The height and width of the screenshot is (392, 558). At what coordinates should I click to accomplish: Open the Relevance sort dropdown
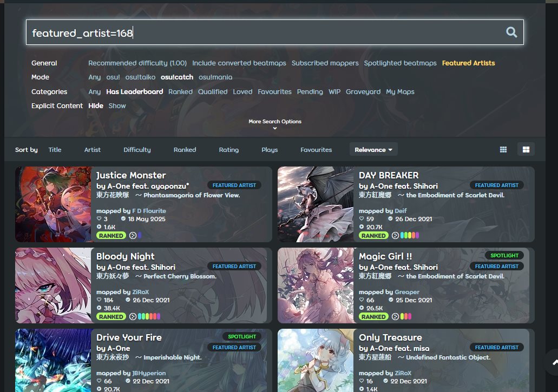click(373, 150)
